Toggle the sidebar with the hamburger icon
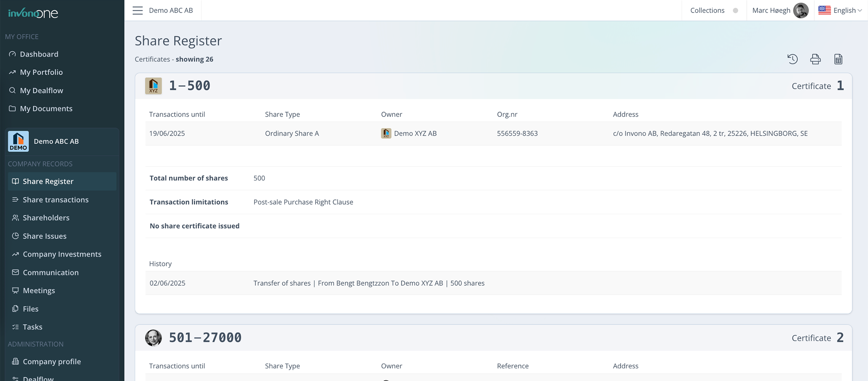Viewport: 868px width, 381px height. pyautogui.click(x=137, y=10)
